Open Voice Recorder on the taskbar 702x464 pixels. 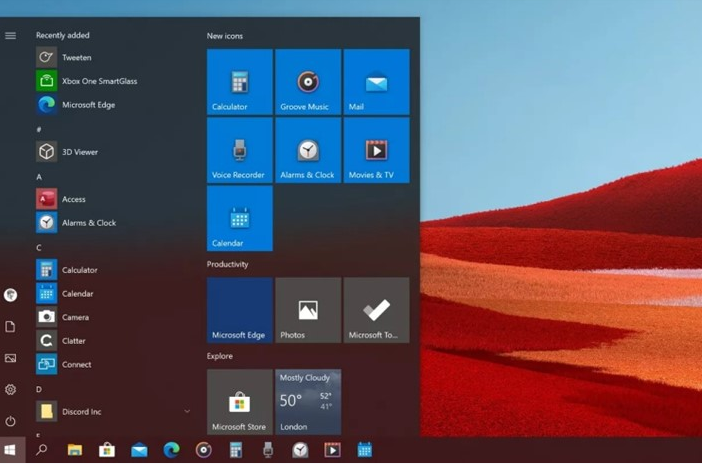268,450
